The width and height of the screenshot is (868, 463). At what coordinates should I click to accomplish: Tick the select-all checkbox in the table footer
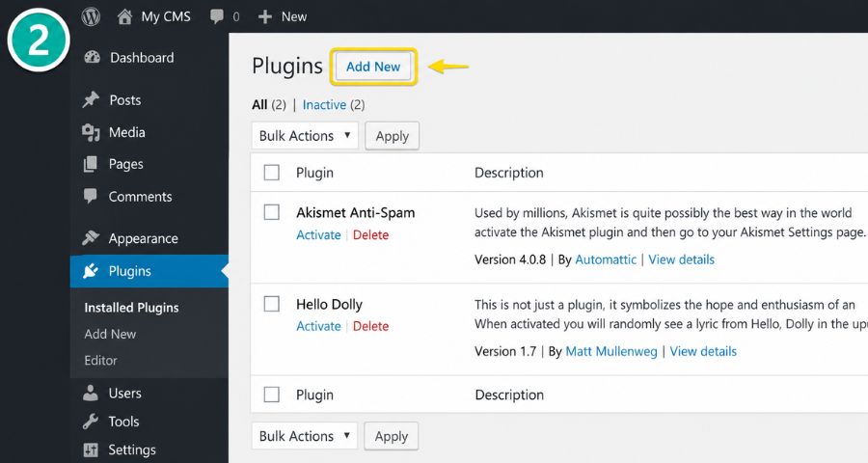pyautogui.click(x=271, y=395)
